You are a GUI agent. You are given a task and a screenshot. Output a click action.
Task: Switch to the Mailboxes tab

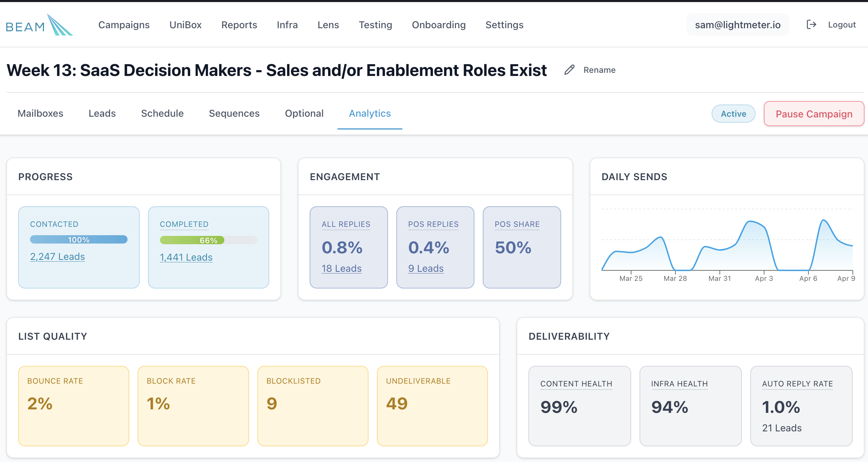40,114
